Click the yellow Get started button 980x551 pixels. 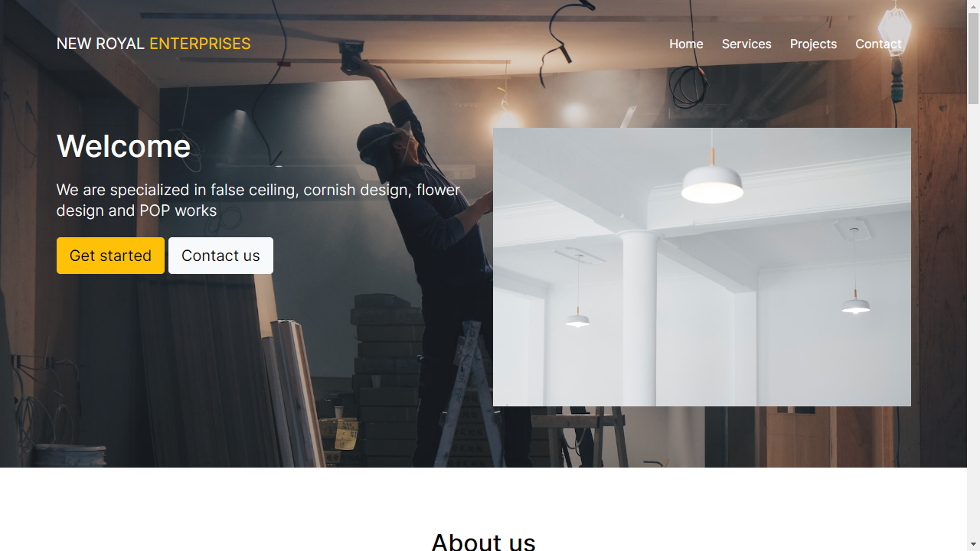point(110,256)
